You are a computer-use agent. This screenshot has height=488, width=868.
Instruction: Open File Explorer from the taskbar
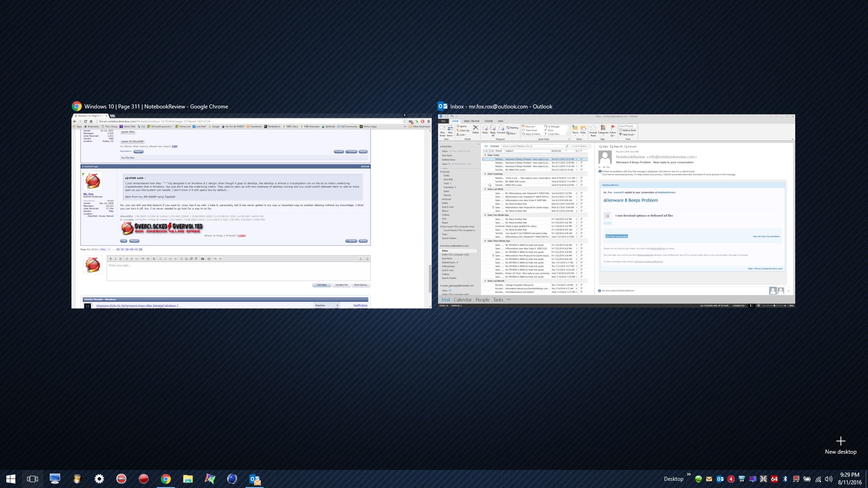pos(188,479)
